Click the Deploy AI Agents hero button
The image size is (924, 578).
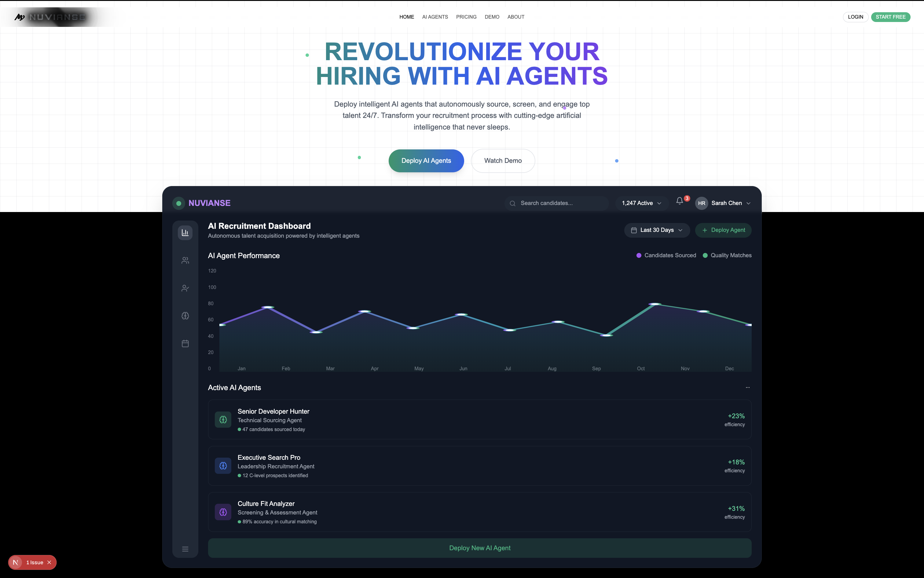click(426, 161)
